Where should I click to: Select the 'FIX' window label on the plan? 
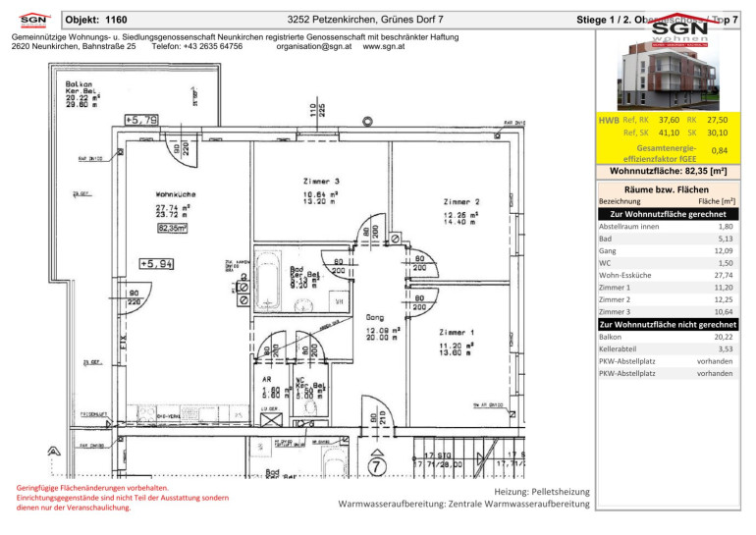tap(123, 342)
